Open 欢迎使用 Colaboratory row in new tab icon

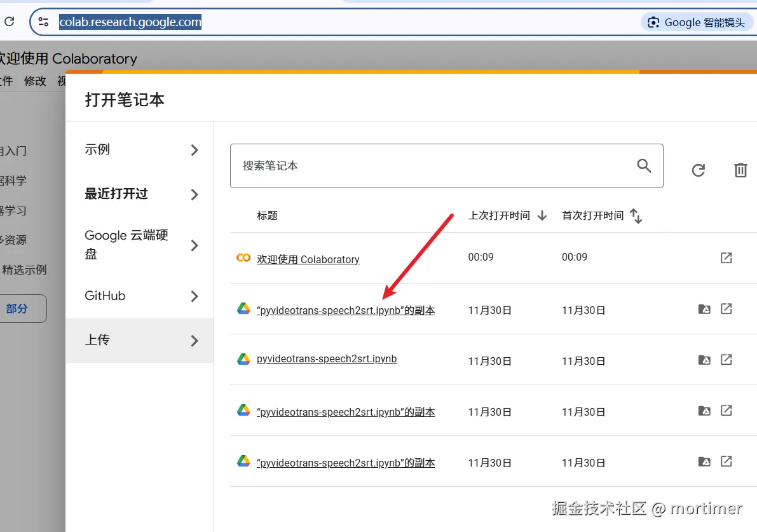(x=726, y=258)
